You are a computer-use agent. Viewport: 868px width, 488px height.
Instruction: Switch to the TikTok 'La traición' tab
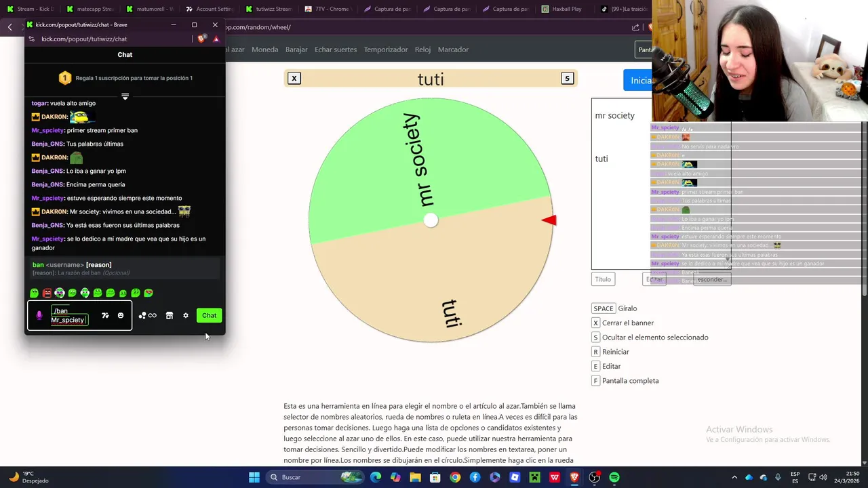click(623, 9)
